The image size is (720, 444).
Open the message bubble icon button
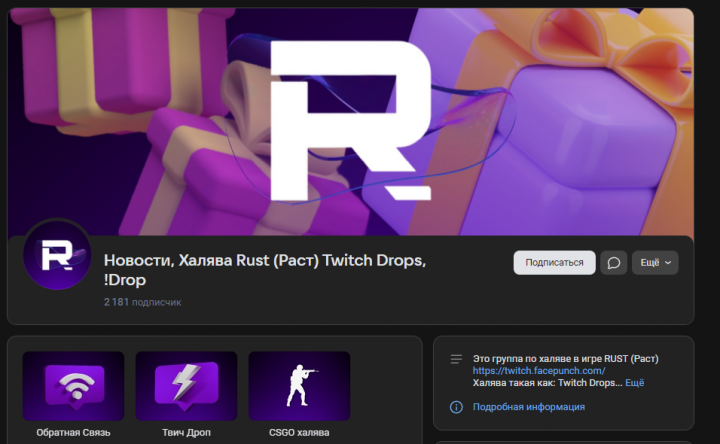click(x=613, y=263)
